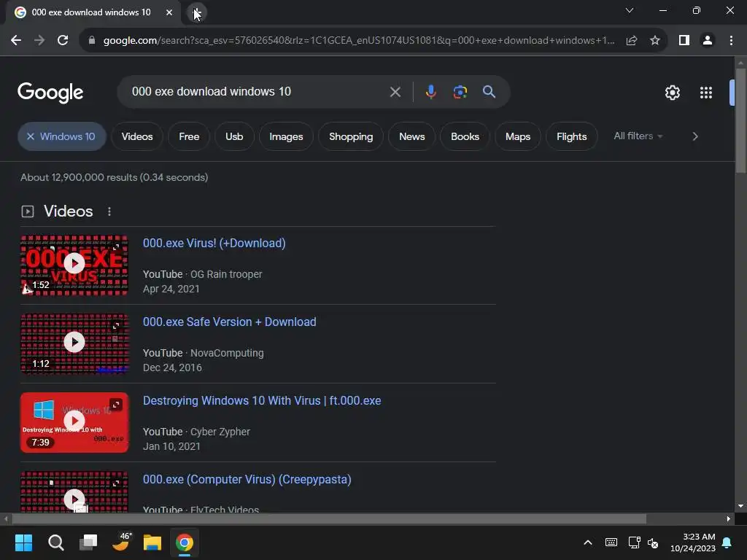
Task: Show more filter chips with right chevron
Action: [x=695, y=136]
